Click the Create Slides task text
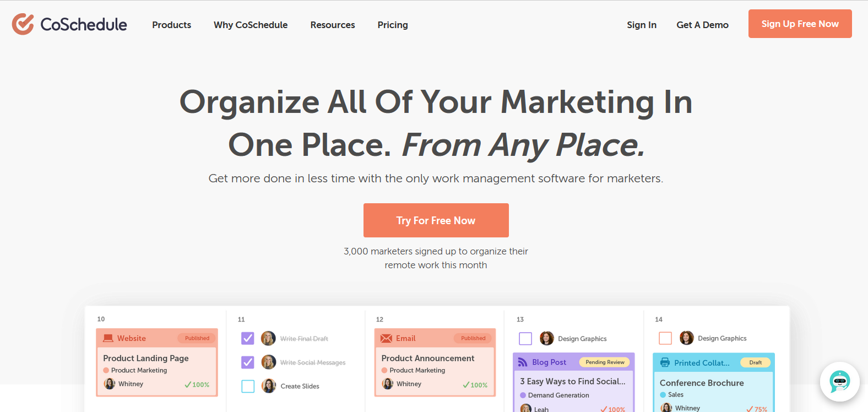 [300, 386]
